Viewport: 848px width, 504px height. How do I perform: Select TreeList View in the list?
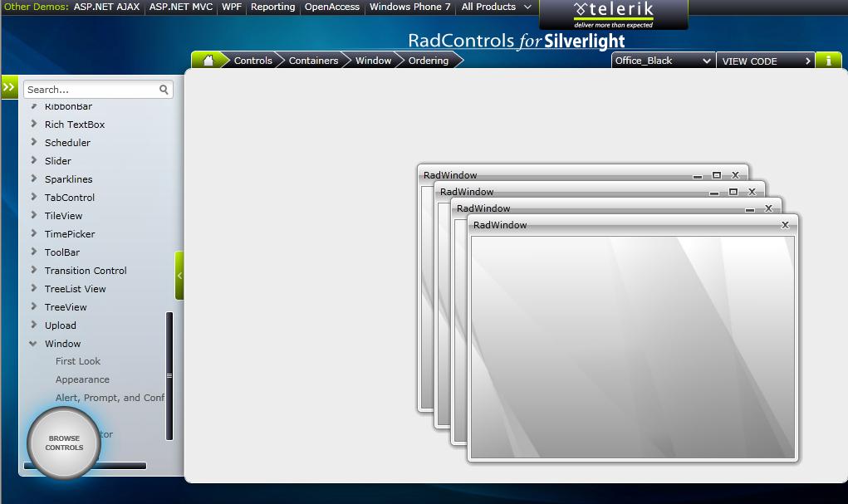[76, 289]
